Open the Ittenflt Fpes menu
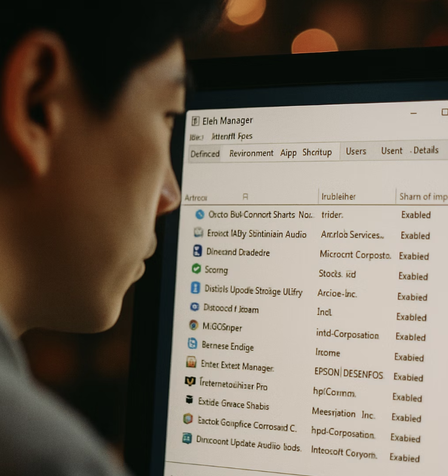Screen dimensions: 448x476 point(232,136)
